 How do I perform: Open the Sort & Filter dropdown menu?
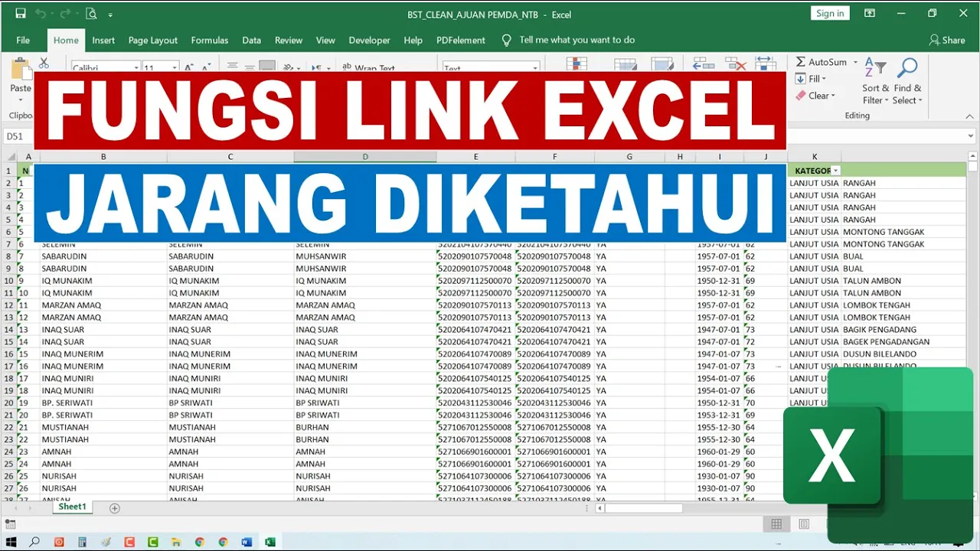point(875,94)
